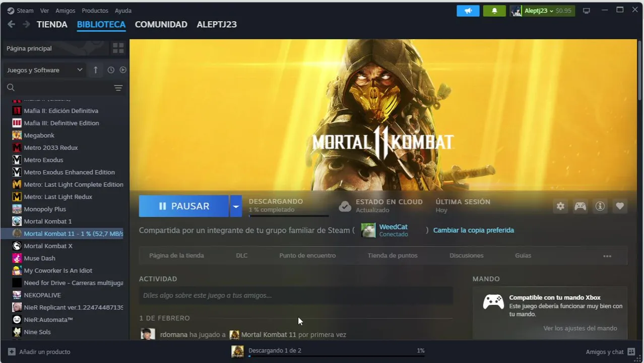Select Mafia III: Definitive Edition
Screen dimensions: 644x363
point(61,123)
